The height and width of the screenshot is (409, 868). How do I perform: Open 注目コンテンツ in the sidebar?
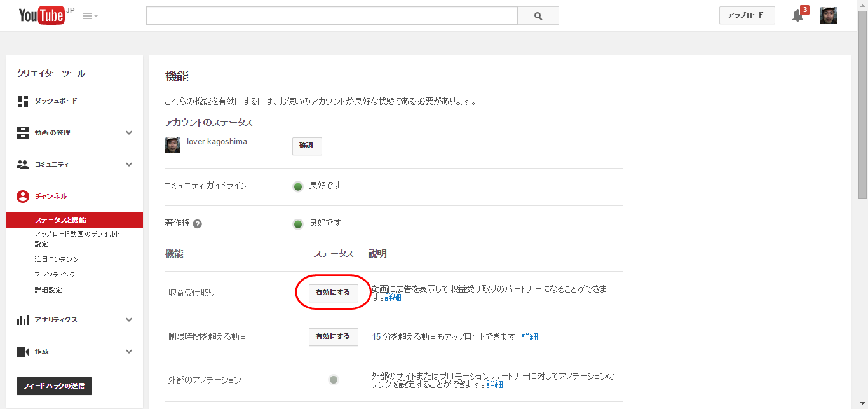click(x=57, y=260)
